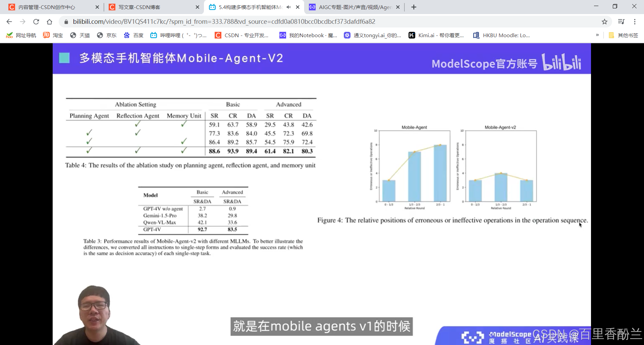
Task: Open 网址导航 bookmark
Action: point(21,35)
